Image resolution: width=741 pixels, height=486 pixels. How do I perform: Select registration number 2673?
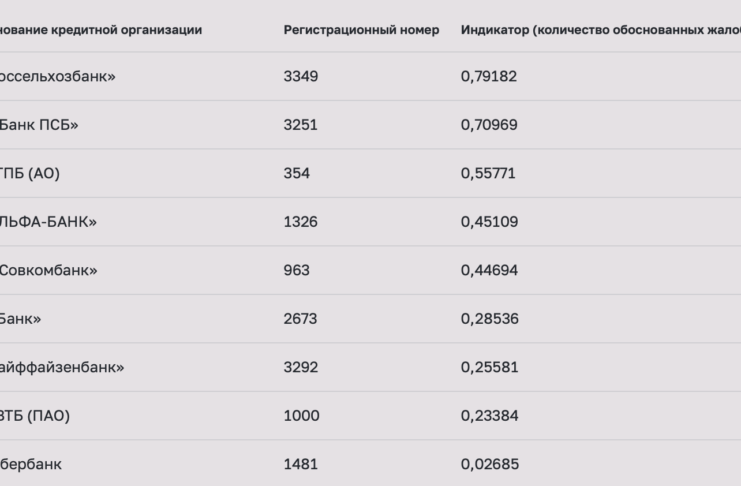click(300, 319)
